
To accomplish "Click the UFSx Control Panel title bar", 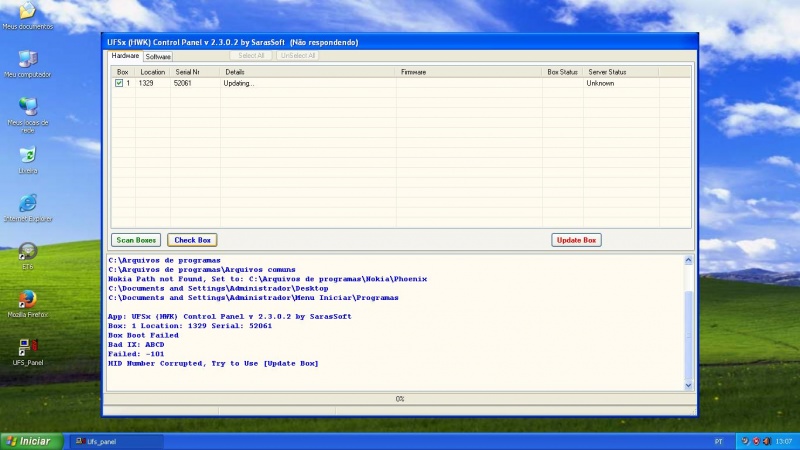I will pos(399,42).
